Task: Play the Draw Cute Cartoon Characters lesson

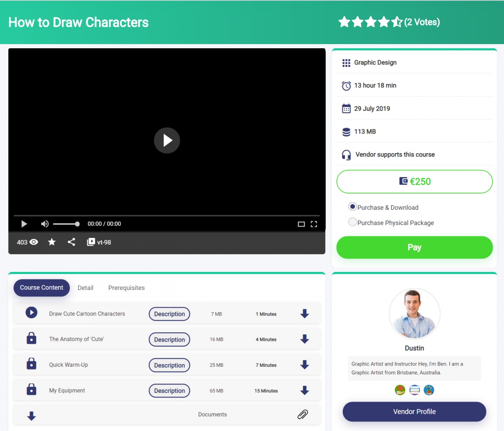Action: [31, 313]
